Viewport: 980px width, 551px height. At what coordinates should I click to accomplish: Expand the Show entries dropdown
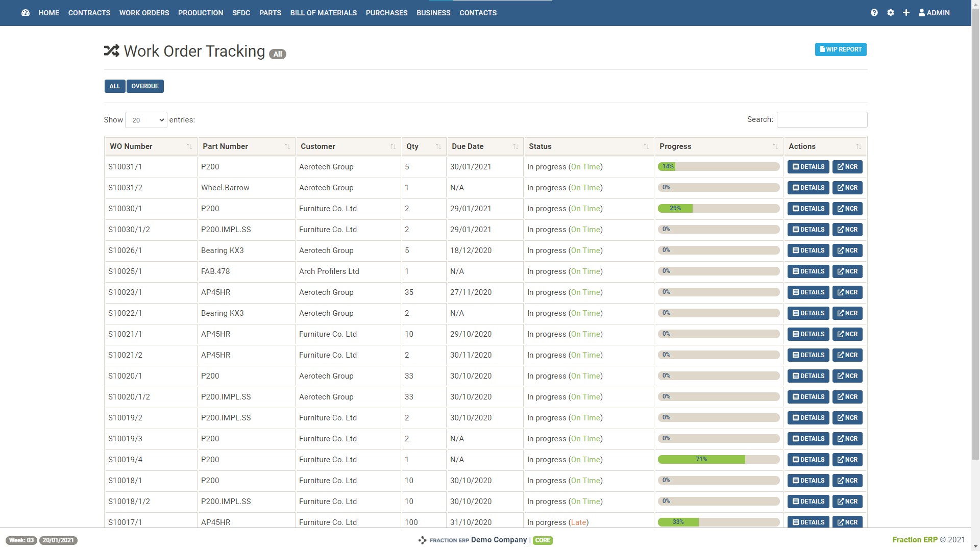[146, 120]
